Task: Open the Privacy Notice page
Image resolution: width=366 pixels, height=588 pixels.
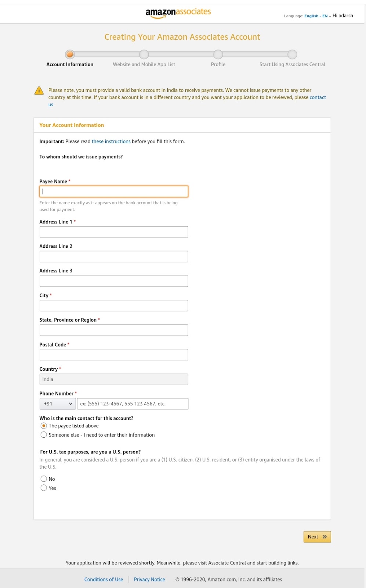Action: 149,579
